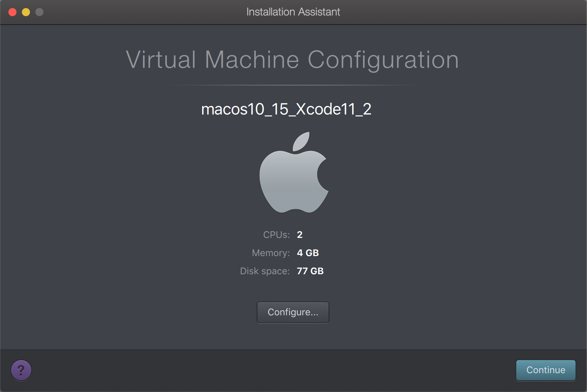Click the Disk space label

pos(265,271)
